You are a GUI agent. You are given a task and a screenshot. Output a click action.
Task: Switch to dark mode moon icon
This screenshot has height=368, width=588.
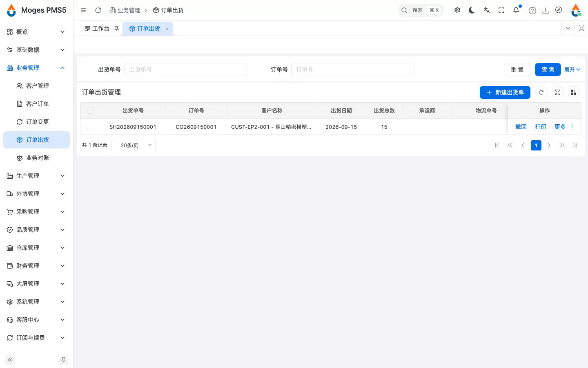(x=472, y=10)
